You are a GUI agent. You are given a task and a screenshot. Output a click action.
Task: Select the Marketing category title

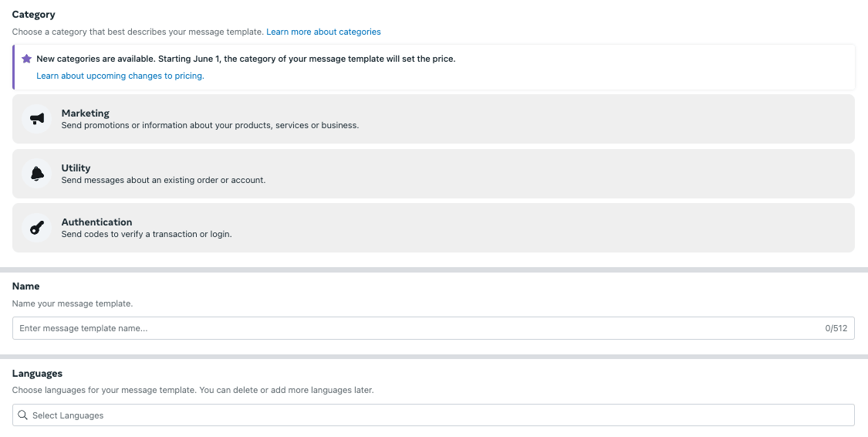click(86, 113)
